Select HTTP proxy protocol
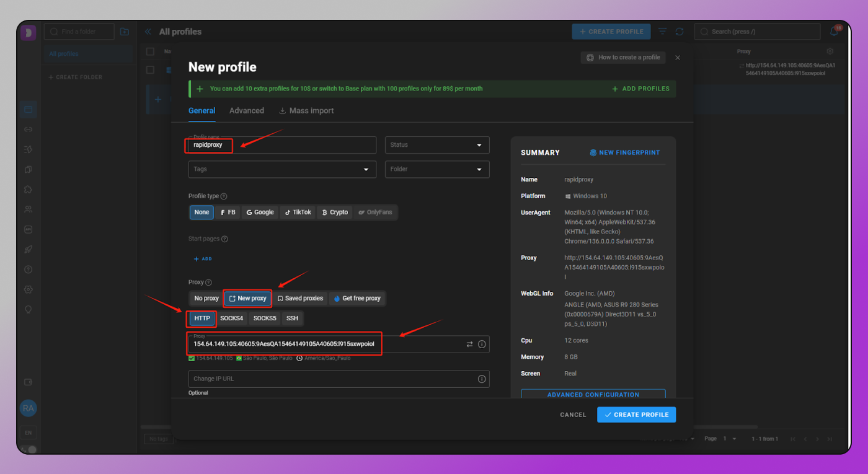 [202, 318]
